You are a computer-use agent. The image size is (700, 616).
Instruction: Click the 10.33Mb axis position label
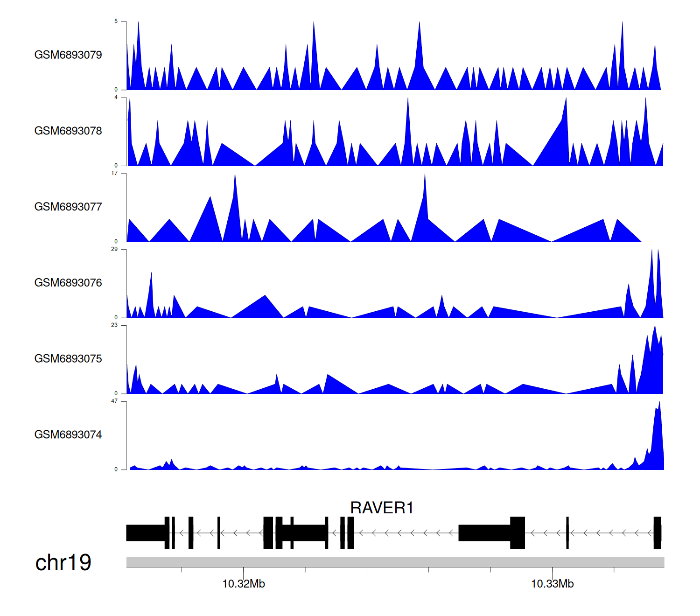pos(552,584)
